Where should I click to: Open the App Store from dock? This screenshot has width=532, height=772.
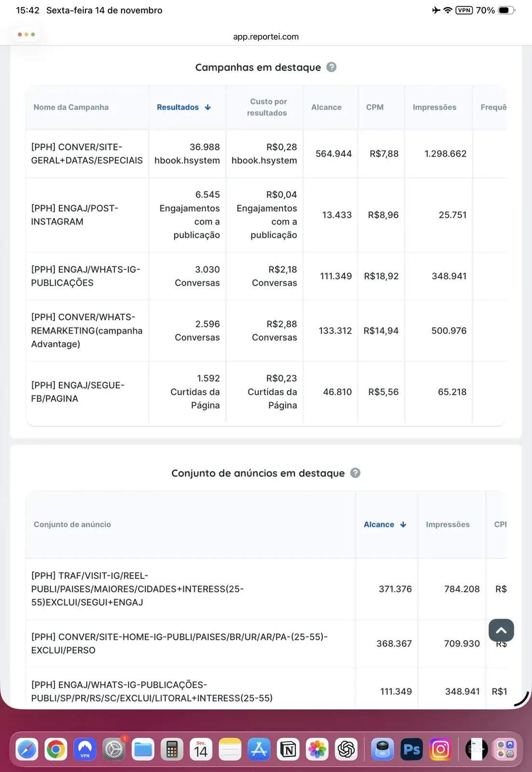point(259,749)
